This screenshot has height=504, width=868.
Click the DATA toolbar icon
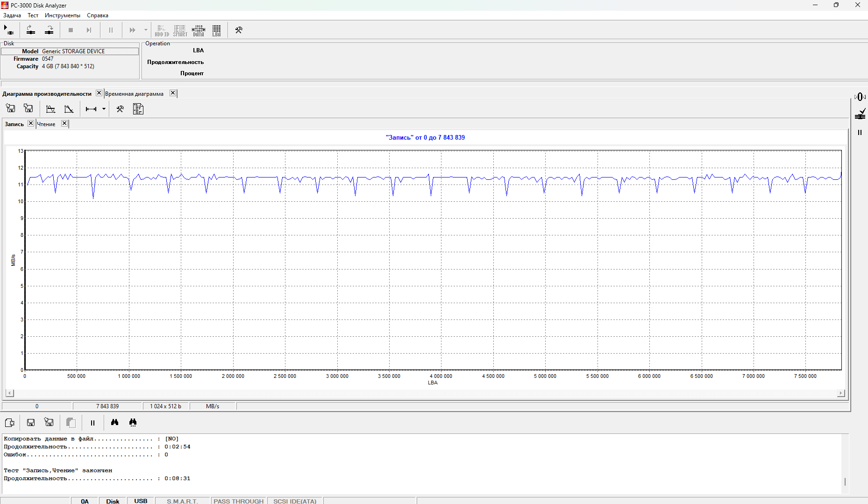coord(199,30)
